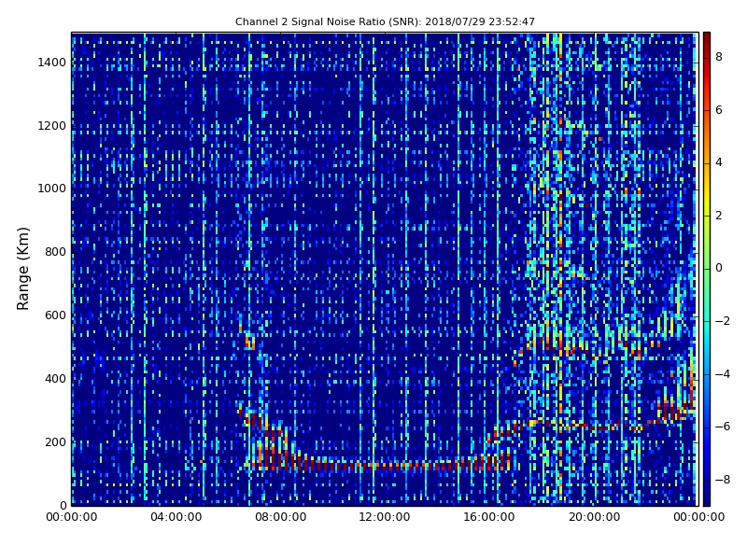Click the 12:00:00 time tick label
Viewport: 747px width, 560px height.
pyautogui.click(x=385, y=517)
